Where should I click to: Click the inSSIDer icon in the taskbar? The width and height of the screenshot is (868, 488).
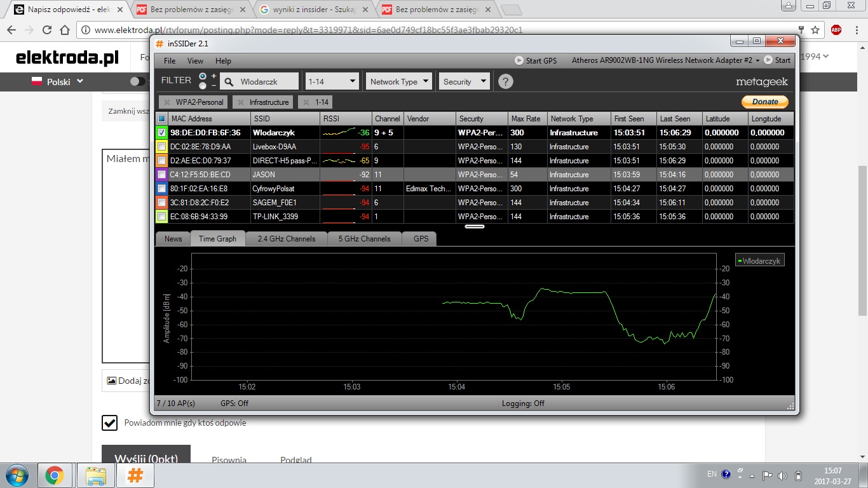135,475
